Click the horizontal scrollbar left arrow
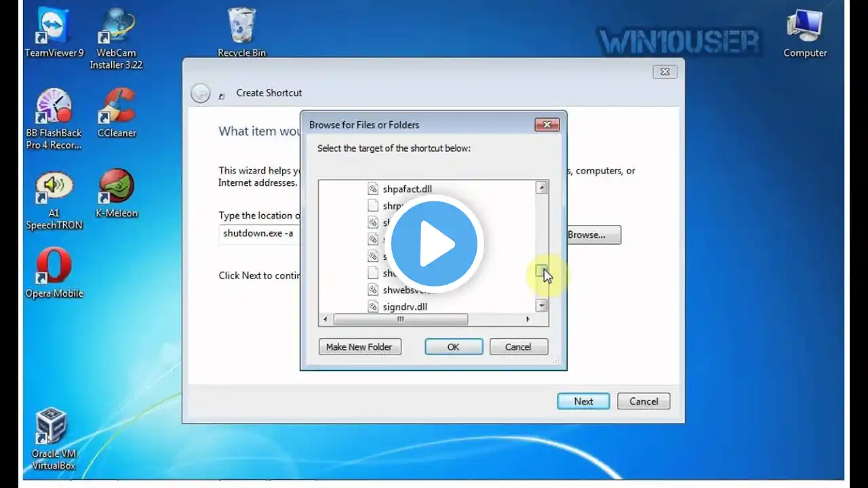The image size is (868, 488). pyautogui.click(x=325, y=319)
